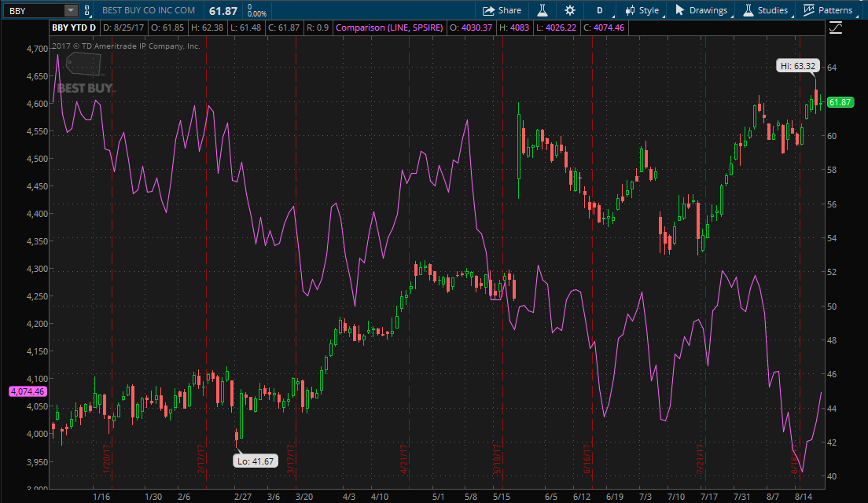Click the Hi: 63.32 price bubble

[797, 66]
